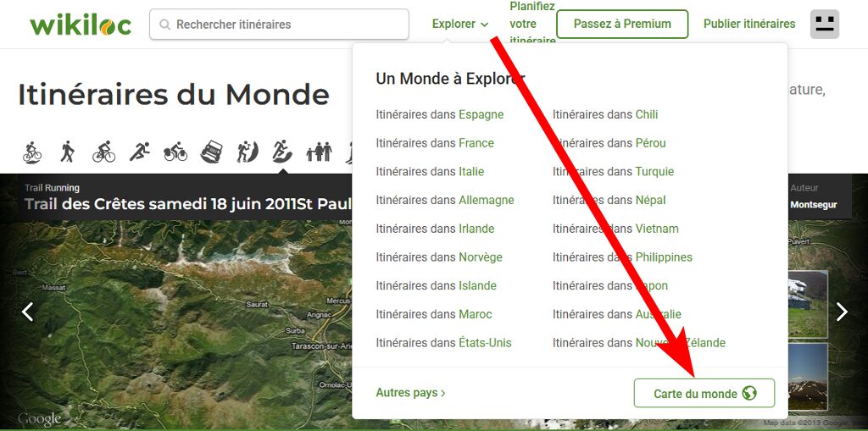Click the author name Montsegur

(813, 205)
